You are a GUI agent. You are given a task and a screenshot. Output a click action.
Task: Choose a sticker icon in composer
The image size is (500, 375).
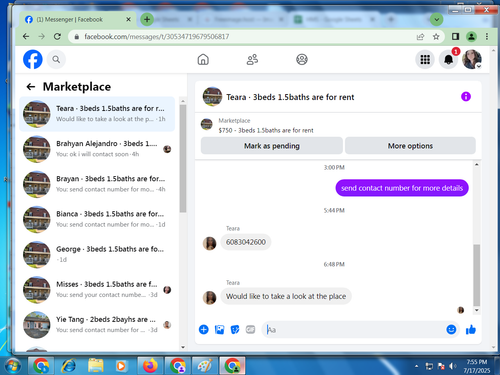pyautogui.click(x=235, y=330)
